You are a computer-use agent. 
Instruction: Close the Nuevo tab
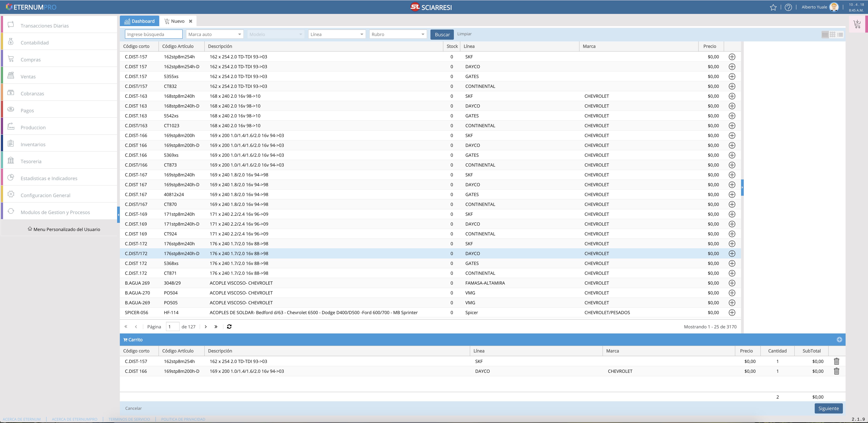click(x=191, y=21)
